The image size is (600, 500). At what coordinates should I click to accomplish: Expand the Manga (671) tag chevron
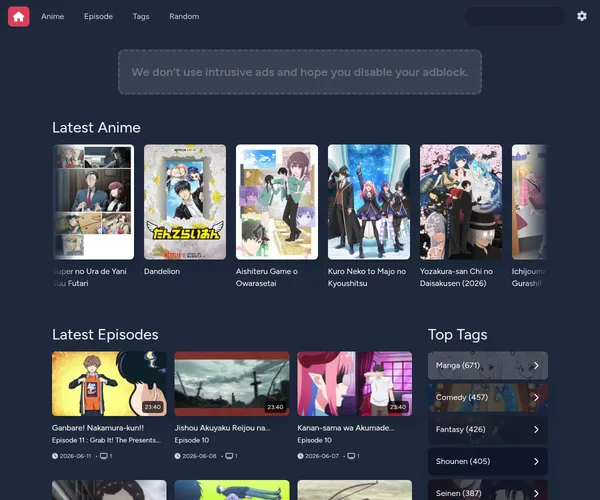pos(536,366)
